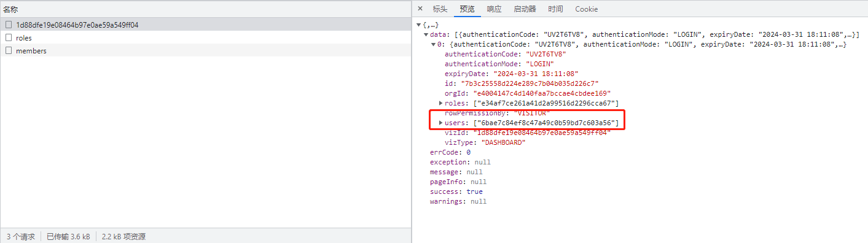Open the 预览 tab
This screenshot has width=868, height=243.
467,9
